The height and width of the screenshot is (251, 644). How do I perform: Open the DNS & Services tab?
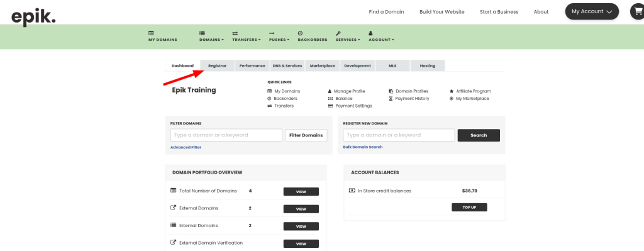[287, 65]
